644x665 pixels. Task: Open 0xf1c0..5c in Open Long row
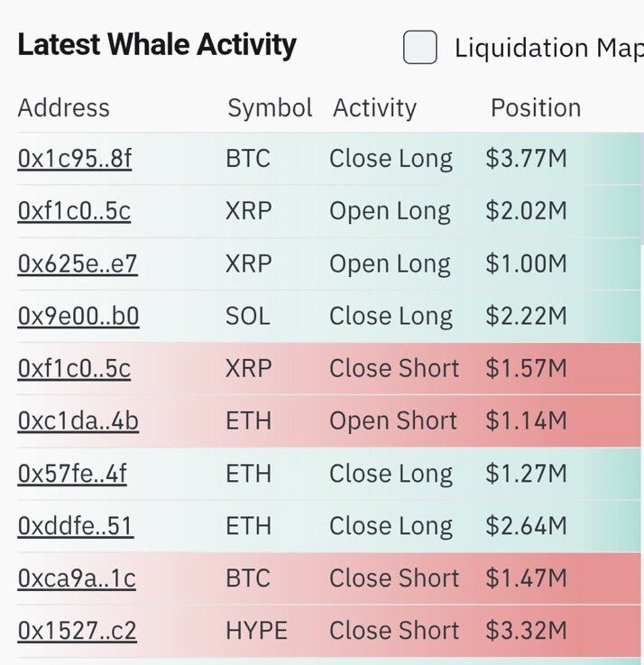74,211
